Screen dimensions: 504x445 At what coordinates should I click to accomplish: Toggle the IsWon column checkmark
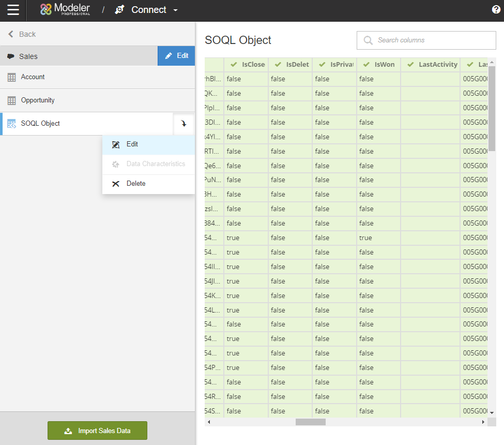coord(366,65)
